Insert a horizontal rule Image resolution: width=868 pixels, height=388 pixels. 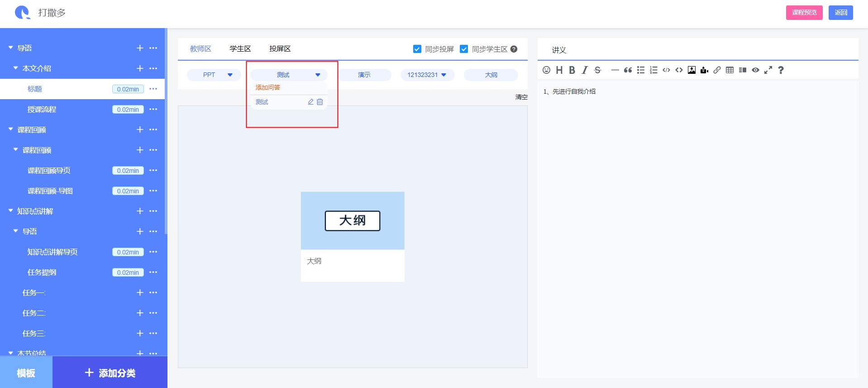coord(615,70)
